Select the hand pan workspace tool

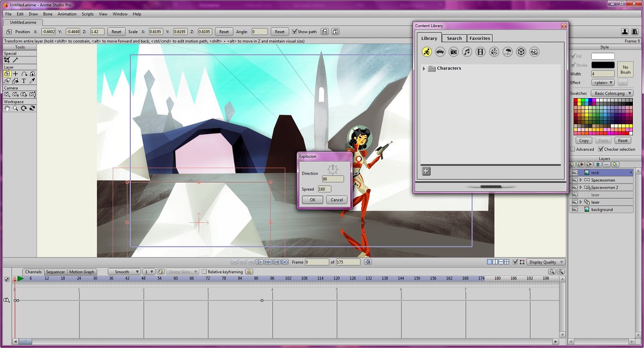[x=7, y=108]
